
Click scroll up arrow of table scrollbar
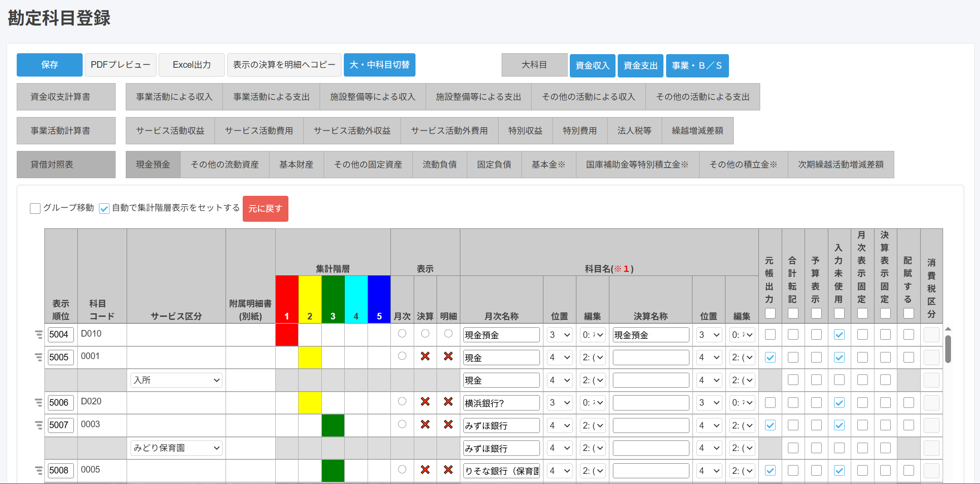(x=948, y=329)
